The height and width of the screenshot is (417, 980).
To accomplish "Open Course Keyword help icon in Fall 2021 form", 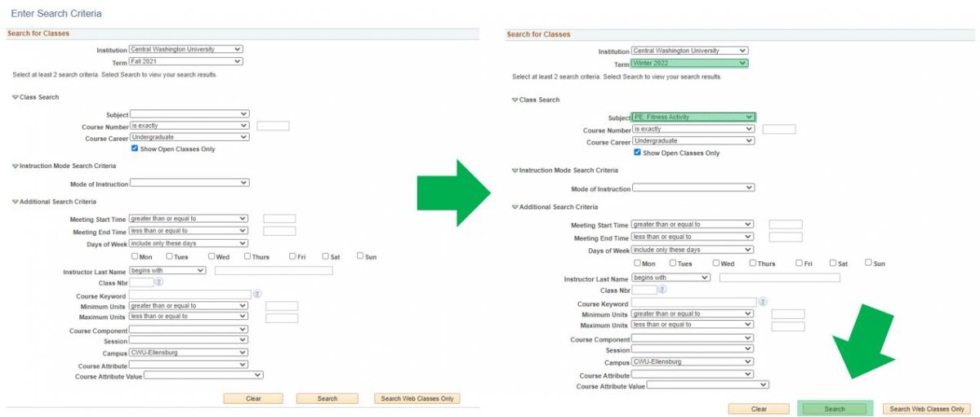I will pos(257,294).
